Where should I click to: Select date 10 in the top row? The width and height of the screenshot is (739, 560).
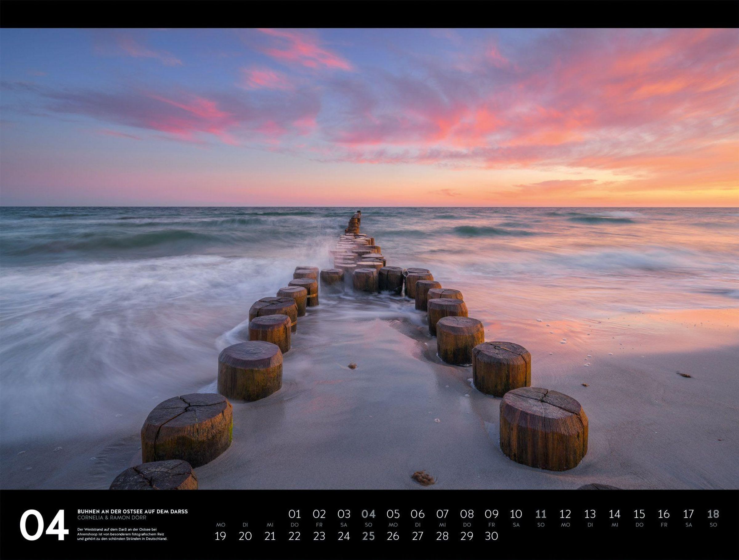516,514
